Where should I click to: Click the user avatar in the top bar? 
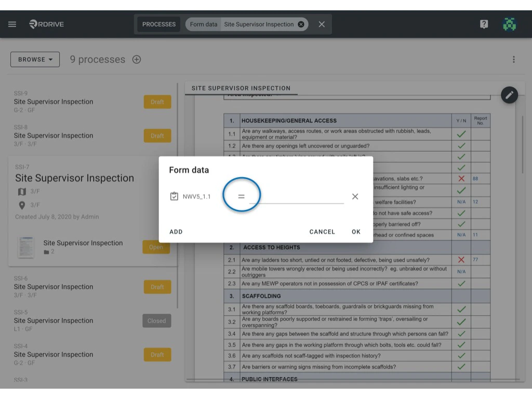510,24
